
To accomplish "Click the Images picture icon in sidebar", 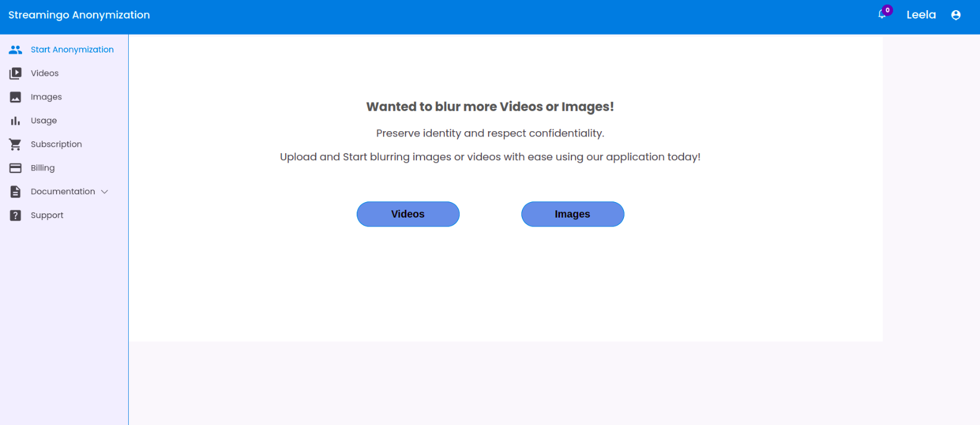I will click(16, 97).
